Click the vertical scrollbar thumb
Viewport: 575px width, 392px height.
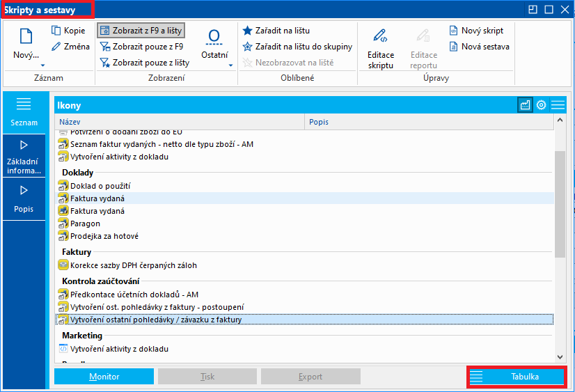pyautogui.click(x=560, y=204)
